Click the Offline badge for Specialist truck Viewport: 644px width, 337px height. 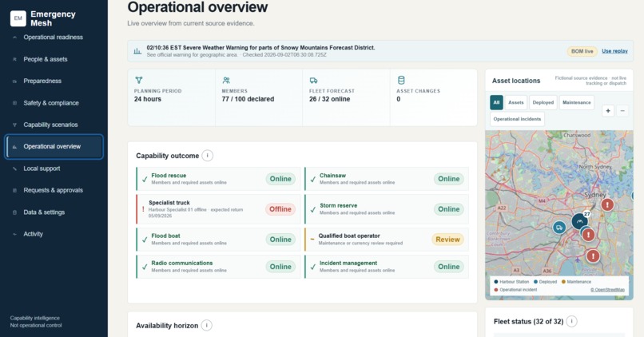280,209
